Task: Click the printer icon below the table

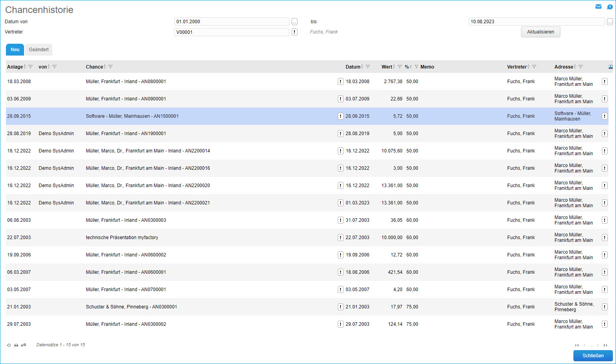Action: [16, 345]
